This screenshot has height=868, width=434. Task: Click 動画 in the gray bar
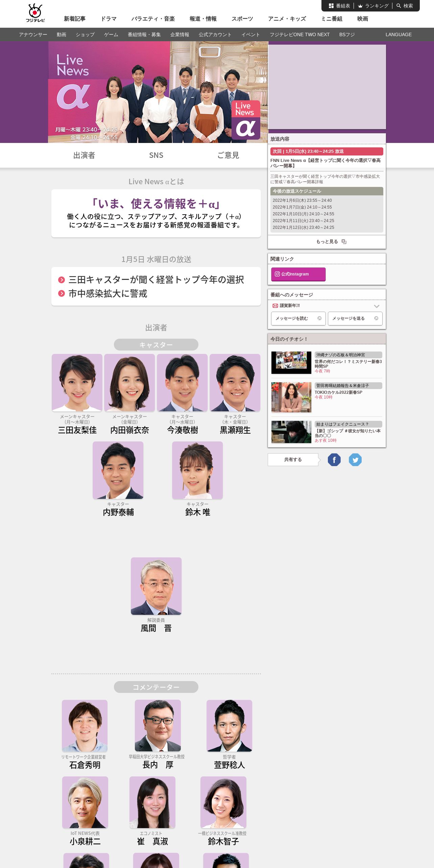click(62, 34)
